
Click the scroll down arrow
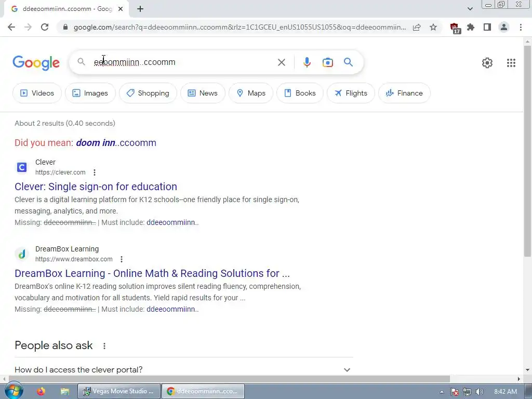click(x=527, y=370)
